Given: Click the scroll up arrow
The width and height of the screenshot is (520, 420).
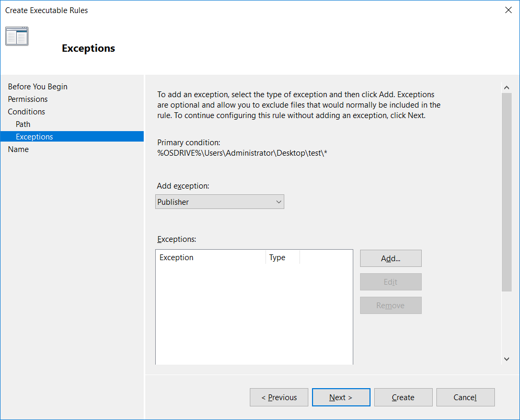Looking at the screenshot, I should click(506, 88).
